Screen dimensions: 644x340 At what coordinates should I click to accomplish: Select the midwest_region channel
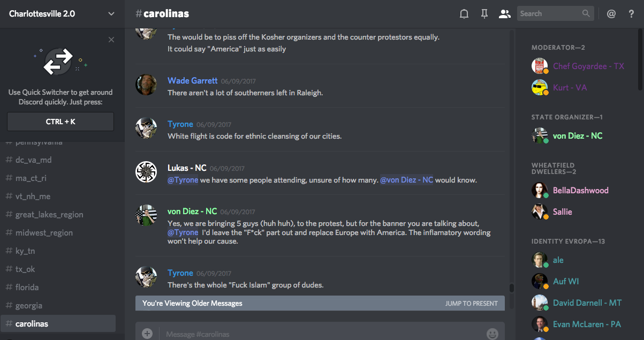coord(44,233)
